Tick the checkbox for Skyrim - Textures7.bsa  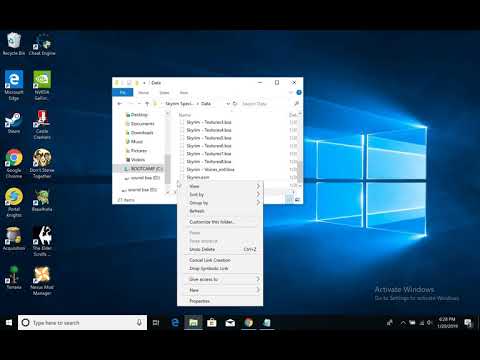click(182, 154)
